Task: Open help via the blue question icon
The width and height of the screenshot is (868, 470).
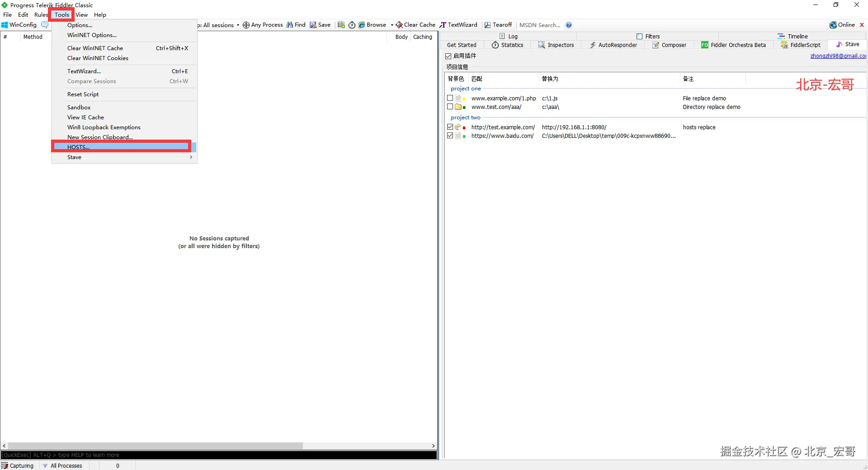Action: (569, 25)
